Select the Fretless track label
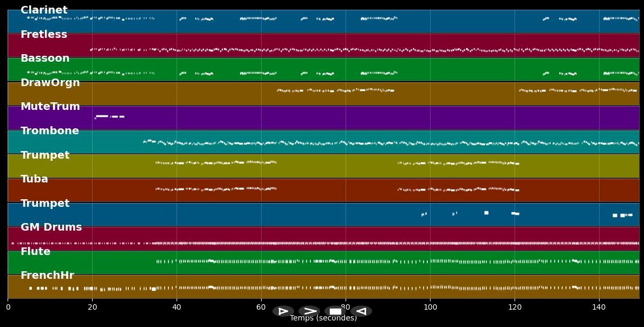Screen dimensions: 644x327 tap(44, 34)
